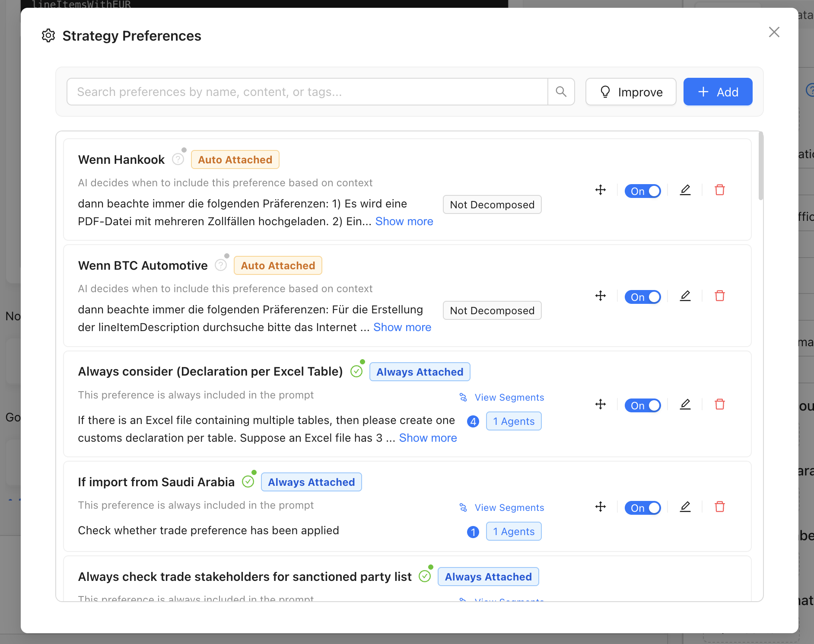Screen dimensions: 814x644
Task: Toggle off the Wenn Hankook preference
Action: [x=642, y=191]
